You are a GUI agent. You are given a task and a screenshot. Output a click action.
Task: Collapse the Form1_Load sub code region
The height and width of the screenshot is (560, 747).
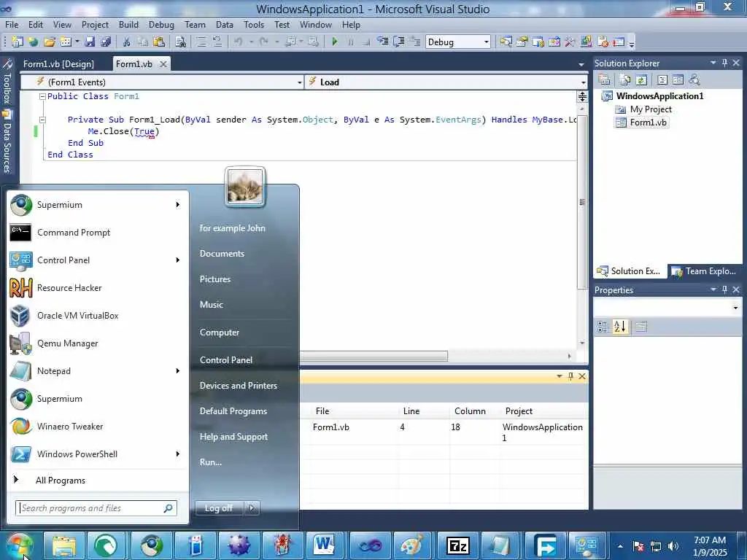point(42,120)
